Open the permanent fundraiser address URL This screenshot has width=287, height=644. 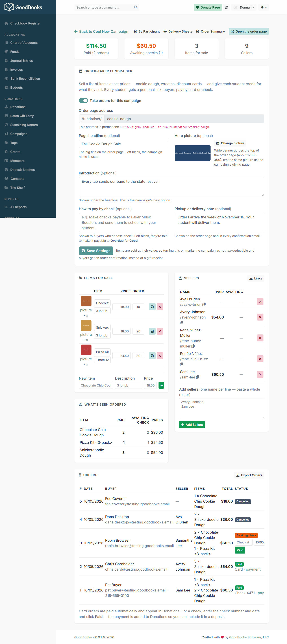(x=164, y=127)
